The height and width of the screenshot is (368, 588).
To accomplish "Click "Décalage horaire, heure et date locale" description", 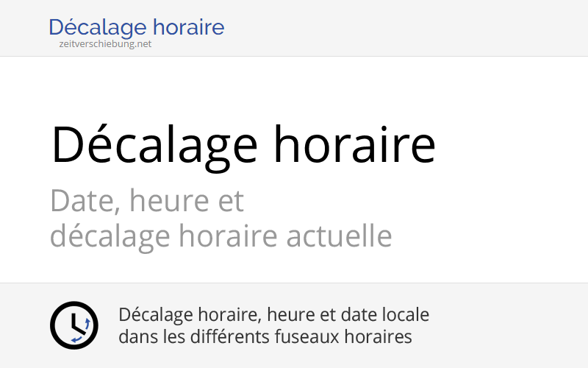I will coord(273,315).
